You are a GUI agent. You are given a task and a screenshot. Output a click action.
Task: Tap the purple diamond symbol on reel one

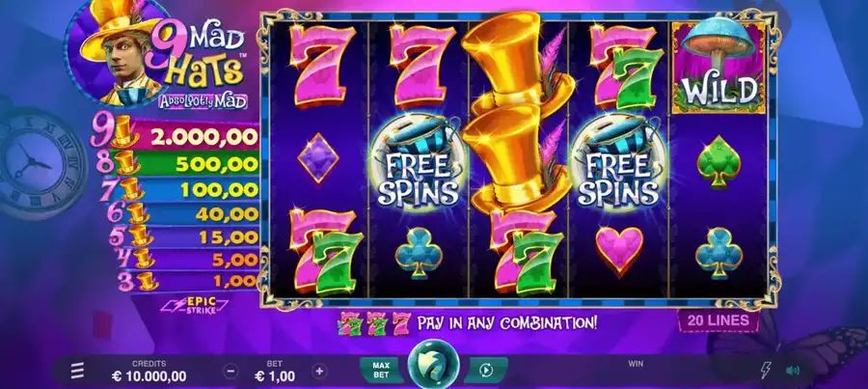pos(317,158)
